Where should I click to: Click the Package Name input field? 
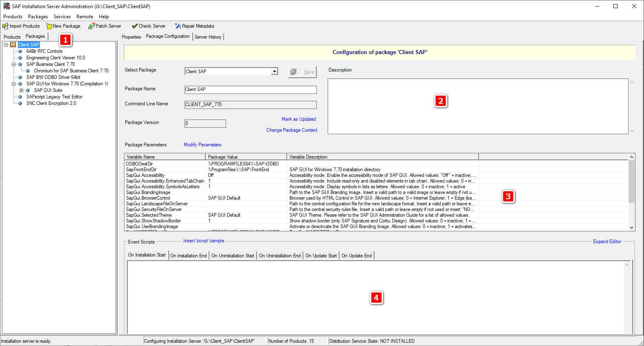(x=250, y=90)
